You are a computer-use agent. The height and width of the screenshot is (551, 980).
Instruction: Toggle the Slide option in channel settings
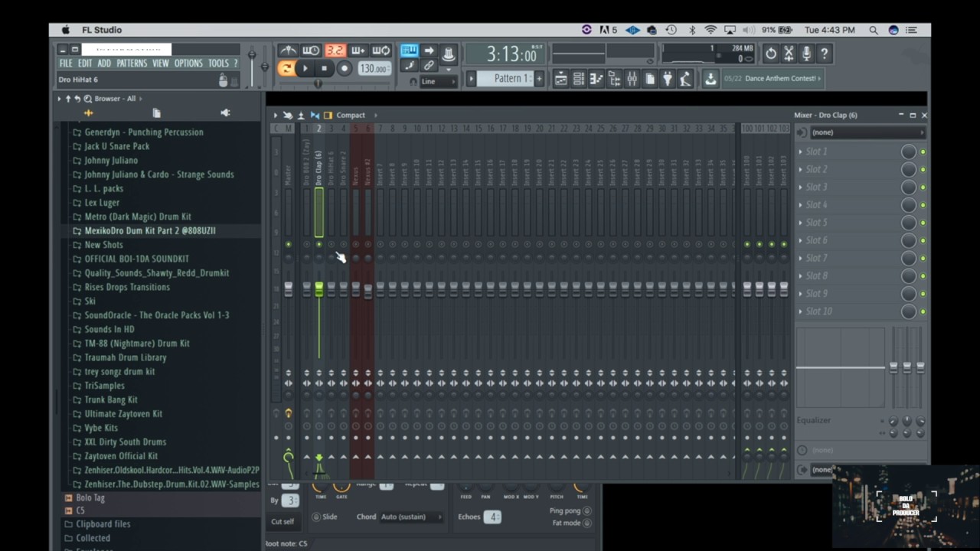[316, 517]
